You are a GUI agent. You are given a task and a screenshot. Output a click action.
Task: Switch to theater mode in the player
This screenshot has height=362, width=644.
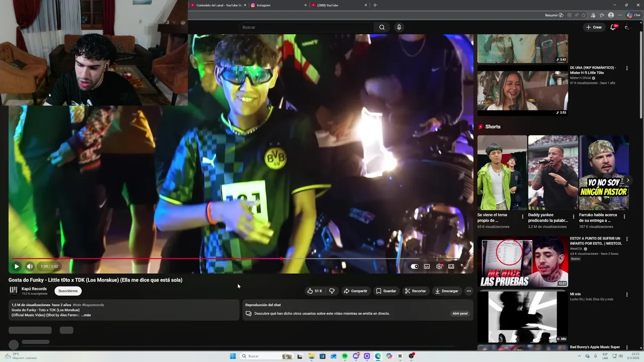point(451,266)
